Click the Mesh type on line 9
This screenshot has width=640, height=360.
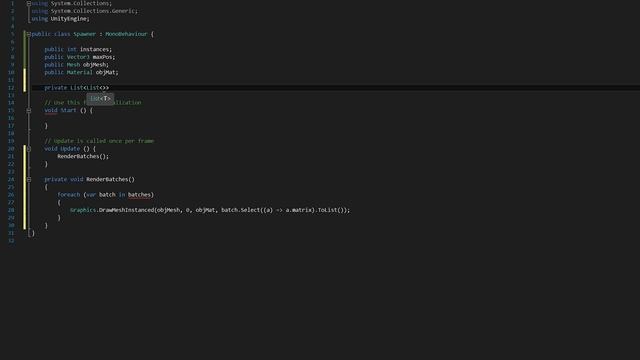[73, 65]
